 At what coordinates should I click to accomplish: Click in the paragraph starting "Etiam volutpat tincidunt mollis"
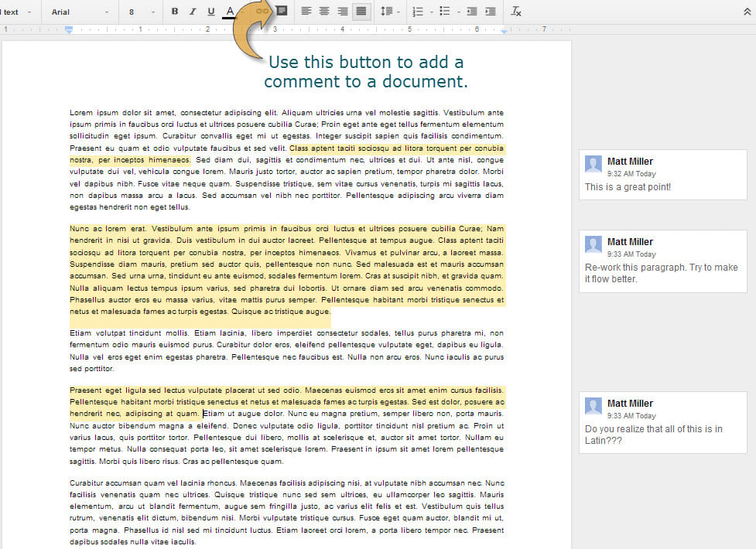point(287,351)
